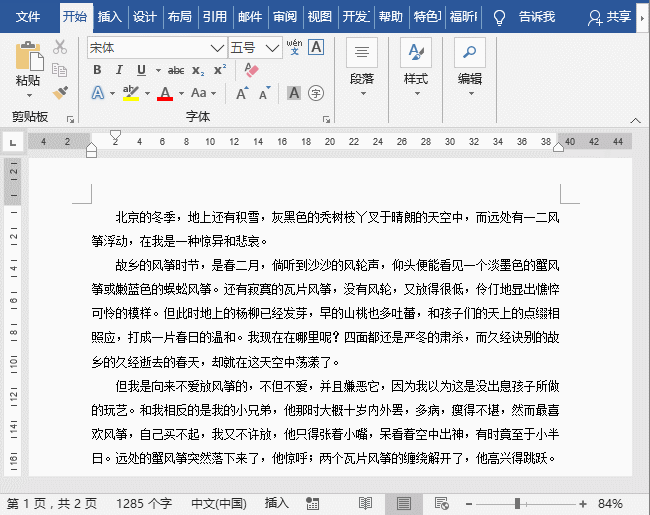Click the tab selector L icon
Image resolution: width=650 pixels, height=515 pixels.
tap(13, 143)
